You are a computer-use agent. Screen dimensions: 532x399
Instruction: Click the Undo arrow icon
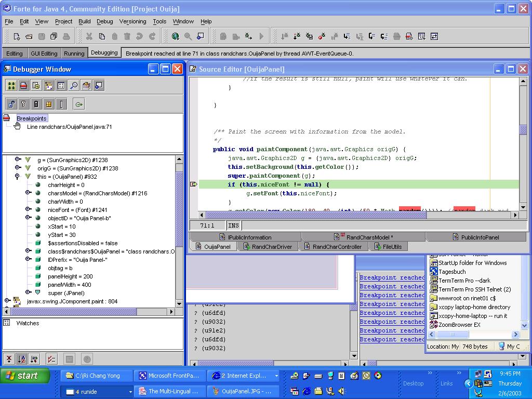[x=139, y=36]
